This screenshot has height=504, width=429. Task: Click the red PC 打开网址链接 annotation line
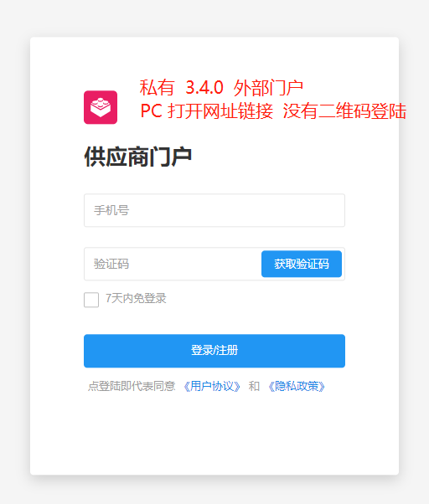pos(207,111)
